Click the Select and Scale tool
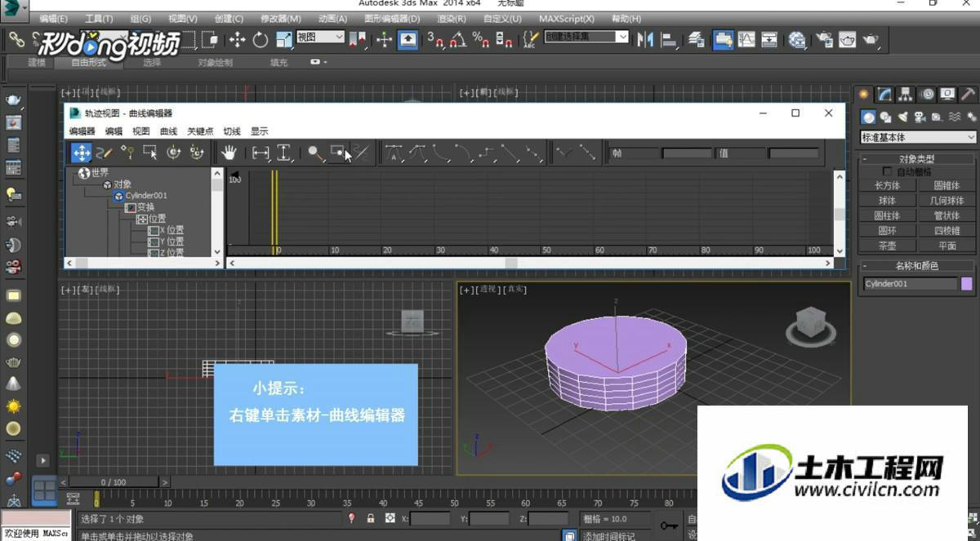 [x=284, y=38]
